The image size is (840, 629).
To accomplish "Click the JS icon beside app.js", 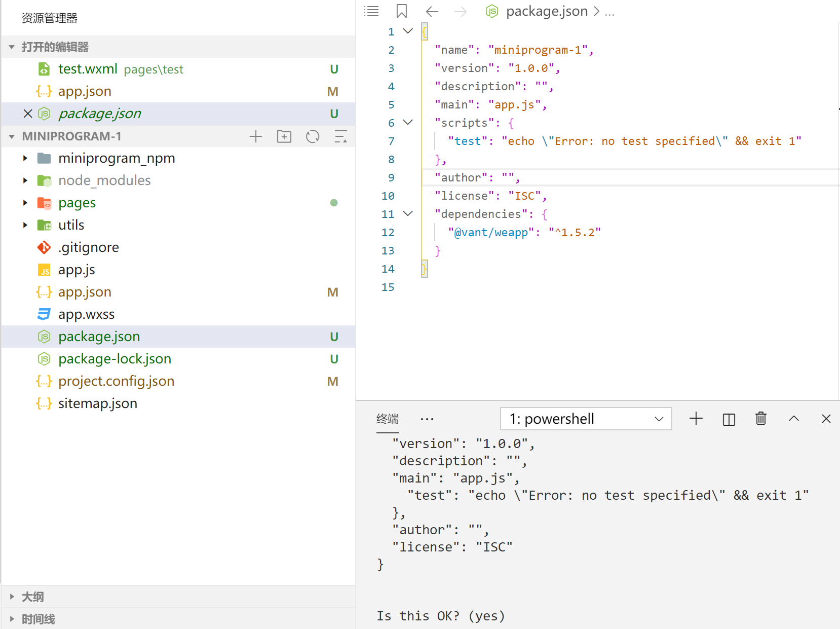I will click(44, 270).
